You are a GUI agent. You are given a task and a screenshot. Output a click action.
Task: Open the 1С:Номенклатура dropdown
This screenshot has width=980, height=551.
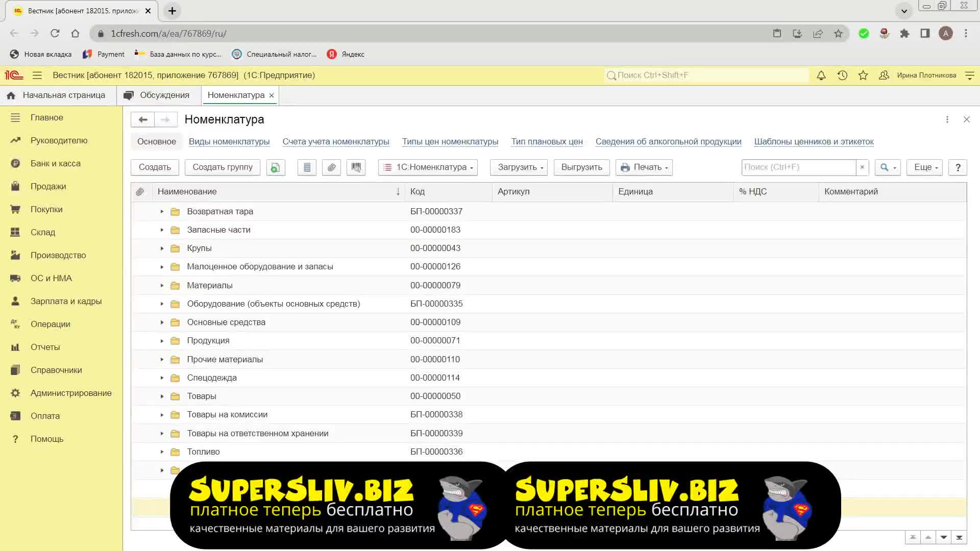428,167
